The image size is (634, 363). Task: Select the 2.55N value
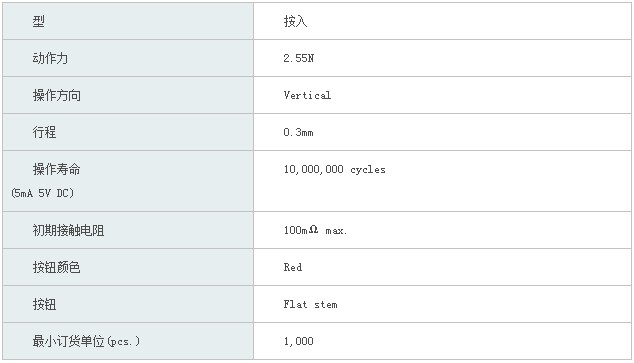(298, 58)
